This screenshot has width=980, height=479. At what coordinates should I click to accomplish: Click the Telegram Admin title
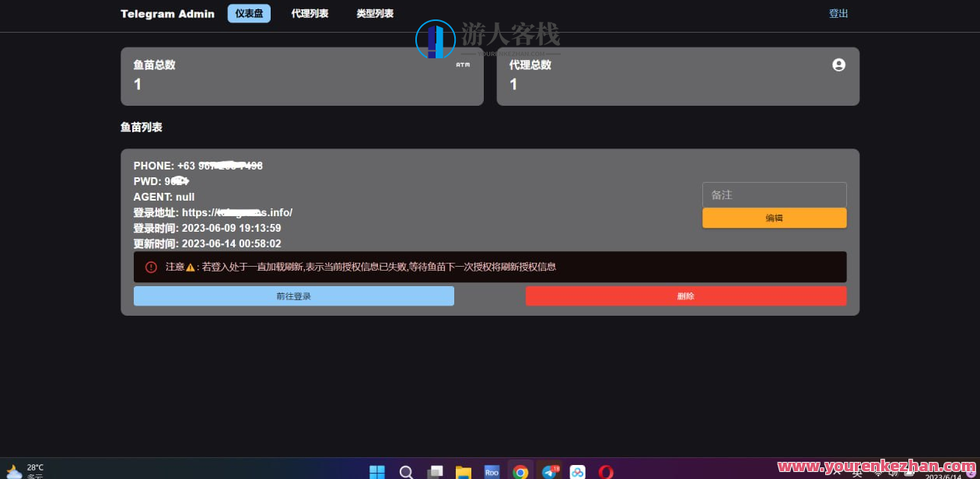click(x=167, y=13)
